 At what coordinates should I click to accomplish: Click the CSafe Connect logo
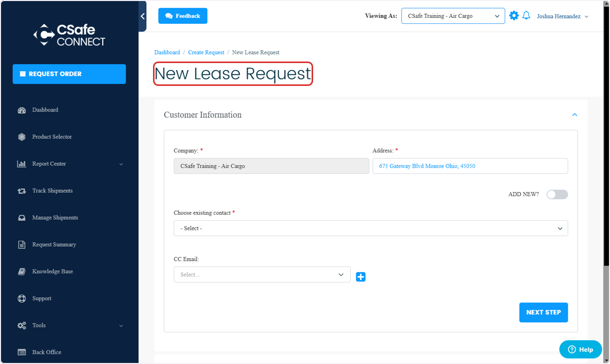(x=69, y=35)
